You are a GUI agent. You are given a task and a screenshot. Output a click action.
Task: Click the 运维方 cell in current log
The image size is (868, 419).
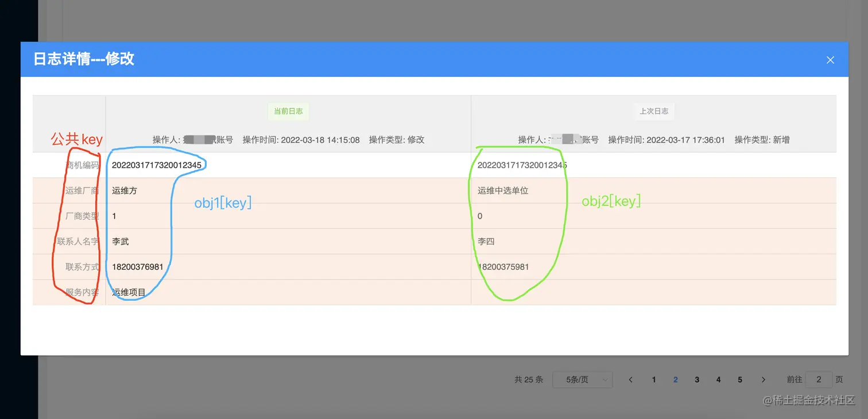(x=125, y=191)
